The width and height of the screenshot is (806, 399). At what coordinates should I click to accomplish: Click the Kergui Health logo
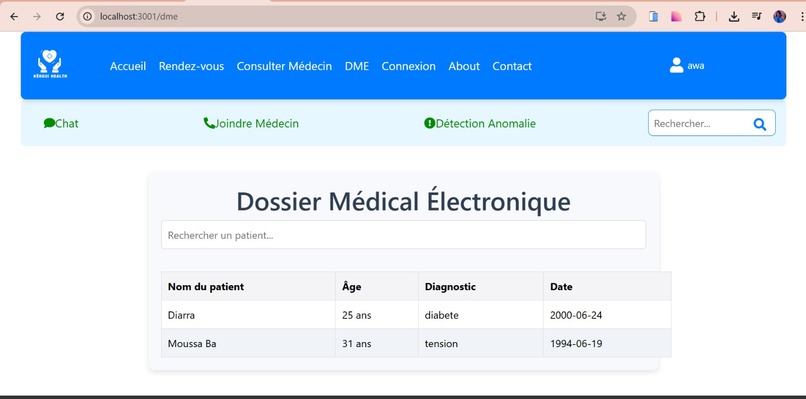coord(50,64)
